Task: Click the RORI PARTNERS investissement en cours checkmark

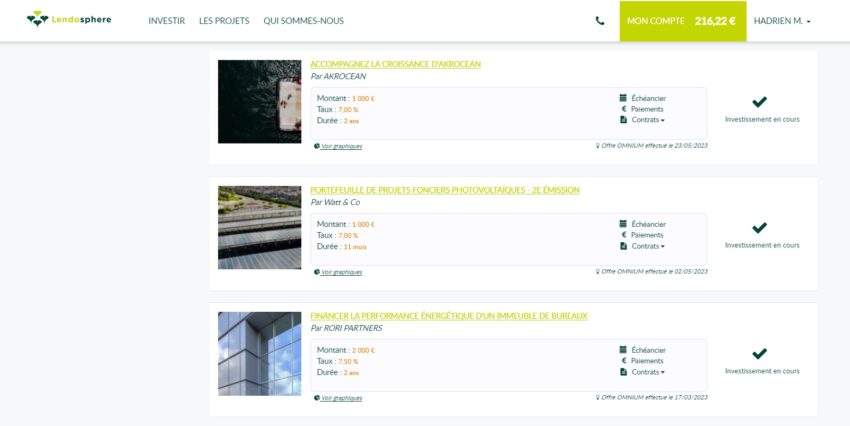Action: tap(759, 353)
